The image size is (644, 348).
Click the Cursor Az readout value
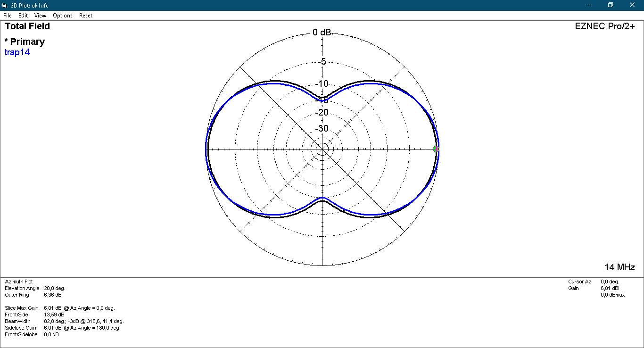pos(610,282)
